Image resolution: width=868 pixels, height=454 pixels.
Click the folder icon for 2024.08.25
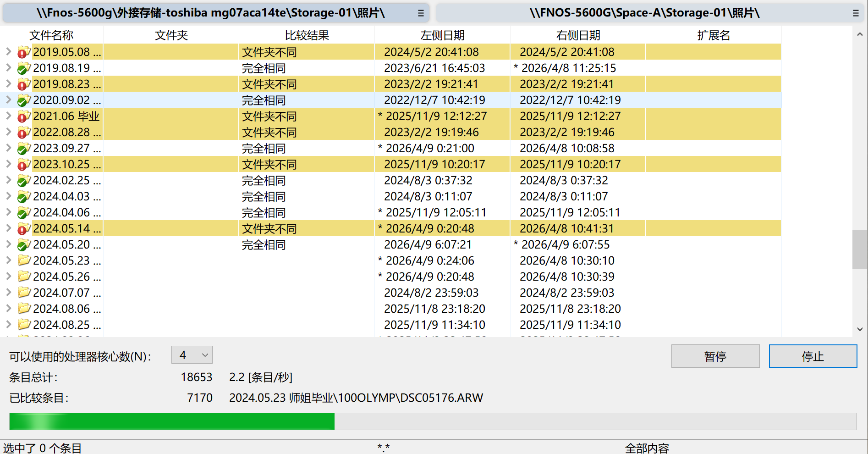(x=24, y=325)
